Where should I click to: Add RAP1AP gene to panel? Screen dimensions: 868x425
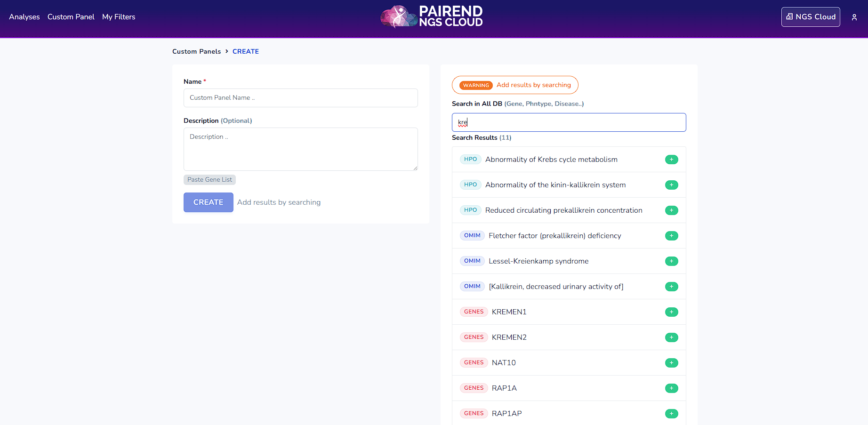671,414
